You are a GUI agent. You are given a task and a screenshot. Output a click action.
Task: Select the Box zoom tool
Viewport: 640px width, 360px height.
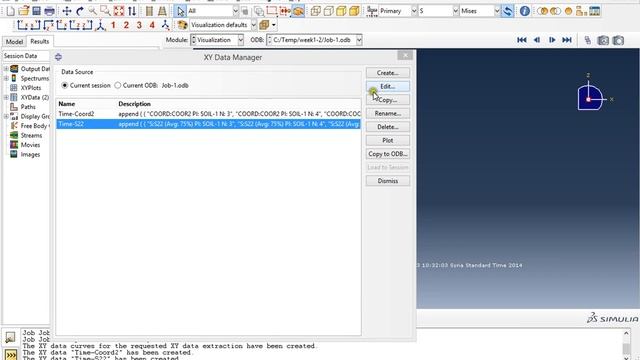tap(106, 11)
